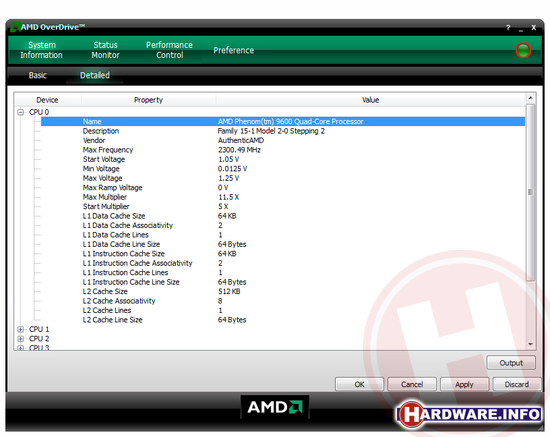Confirm with the OK button
This screenshot has width=550, height=437.
pyautogui.click(x=360, y=384)
